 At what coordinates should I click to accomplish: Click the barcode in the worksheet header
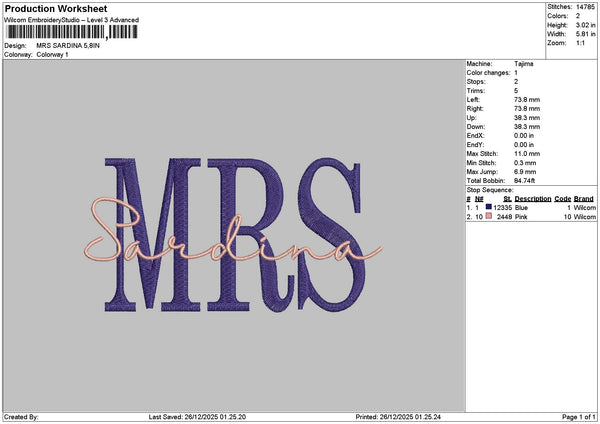pyautogui.click(x=72, y=32)
